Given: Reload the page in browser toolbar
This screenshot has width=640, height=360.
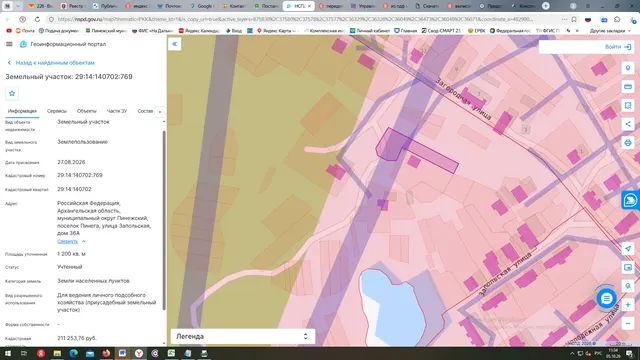Looking at the screenshot, I should click(x=37, y=19).
